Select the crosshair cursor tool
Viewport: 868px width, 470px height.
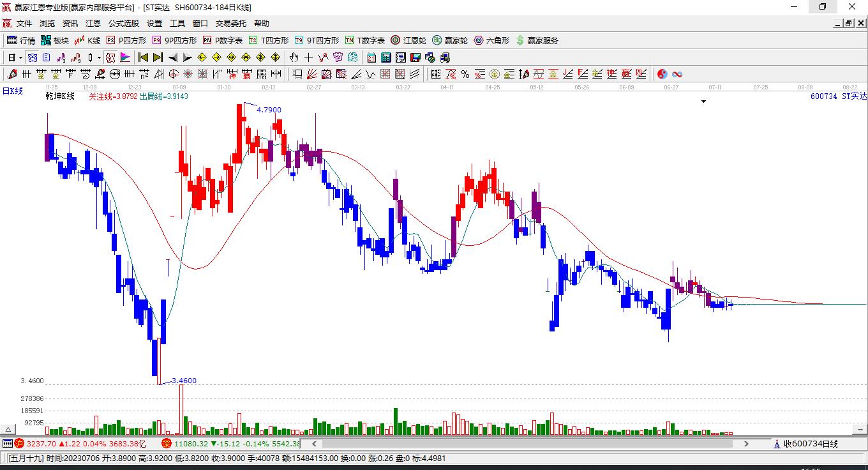click(x=309, y=57)
